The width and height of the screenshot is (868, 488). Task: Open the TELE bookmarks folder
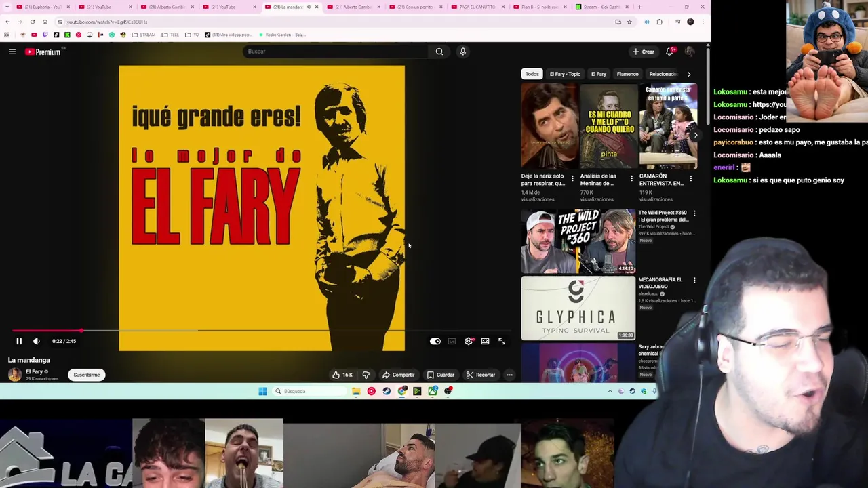(171, 35)
